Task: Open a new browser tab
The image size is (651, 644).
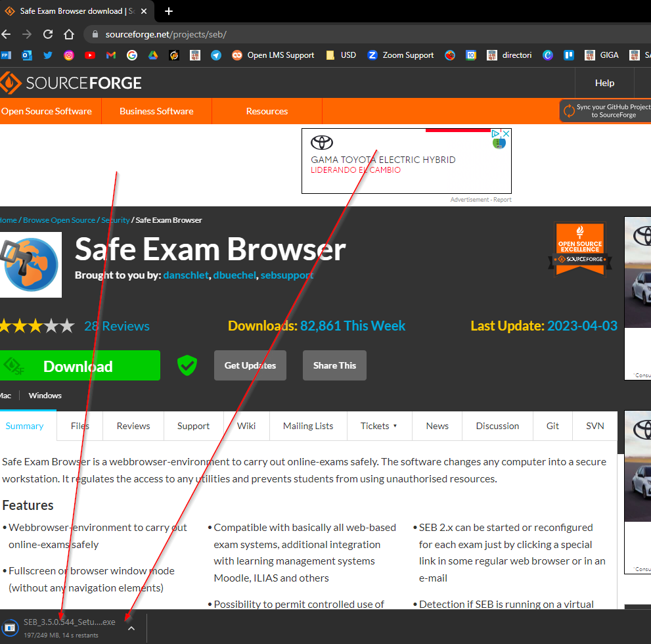Action: click(x=169, y=11)
